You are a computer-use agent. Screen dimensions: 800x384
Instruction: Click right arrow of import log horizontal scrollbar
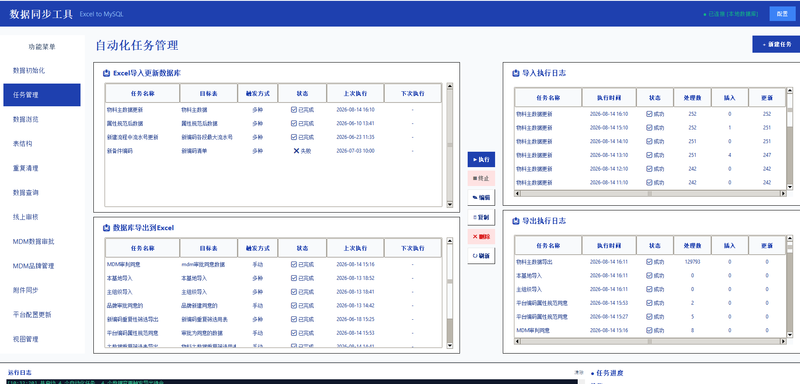coord(783,194)
